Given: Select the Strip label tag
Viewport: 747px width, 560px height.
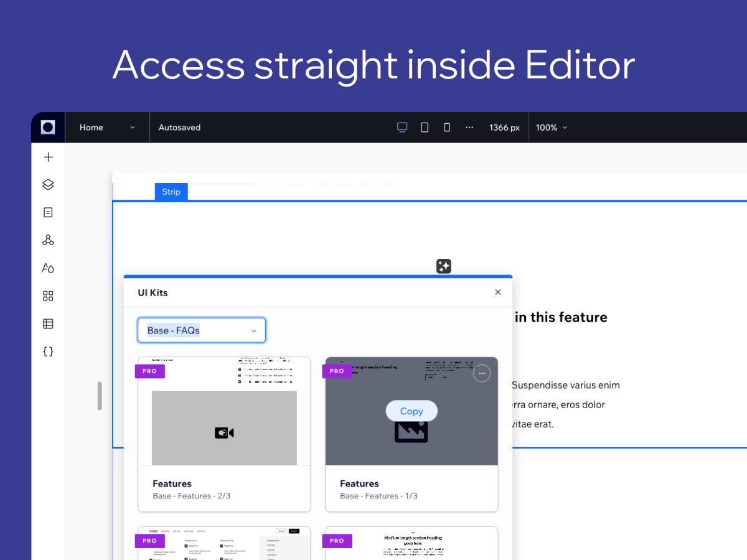Looking at the screenshot, I should tap(171, 192).
